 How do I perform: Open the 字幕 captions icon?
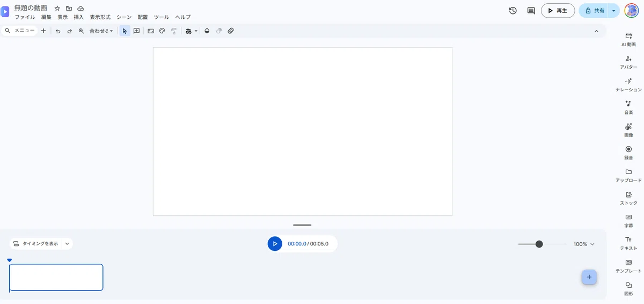coord(628,217)
